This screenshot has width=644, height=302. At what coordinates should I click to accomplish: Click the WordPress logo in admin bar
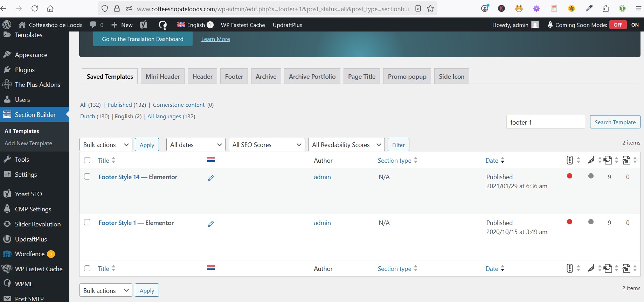7,25
